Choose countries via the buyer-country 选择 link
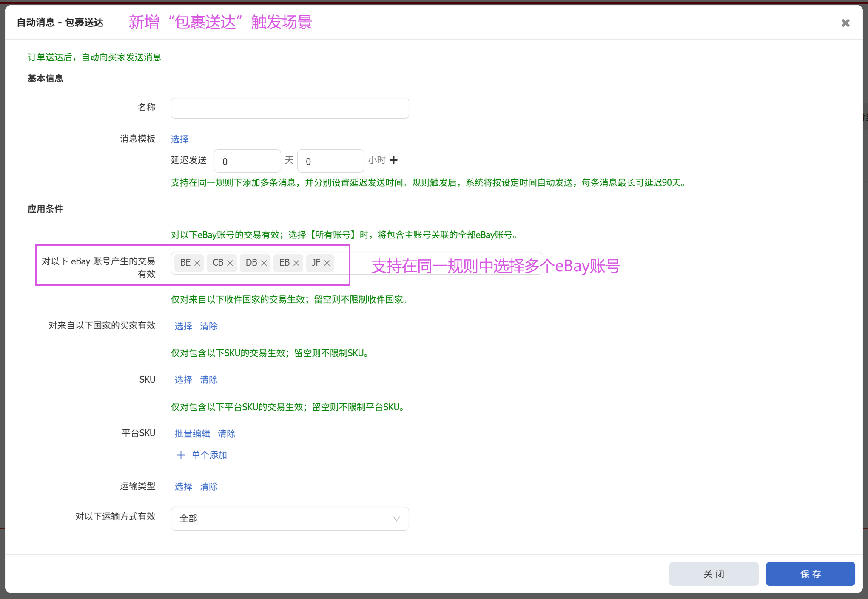 (x=183, y=326)
